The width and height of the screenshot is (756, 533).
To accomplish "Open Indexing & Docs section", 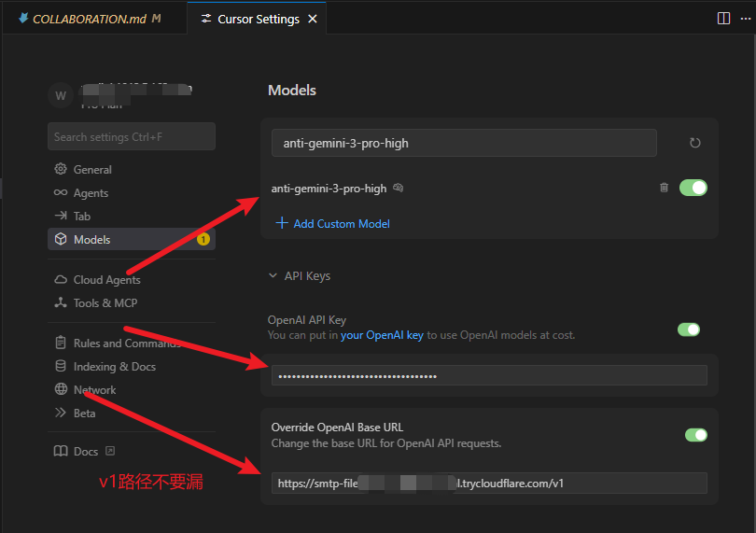I will [x=132, y=367].
